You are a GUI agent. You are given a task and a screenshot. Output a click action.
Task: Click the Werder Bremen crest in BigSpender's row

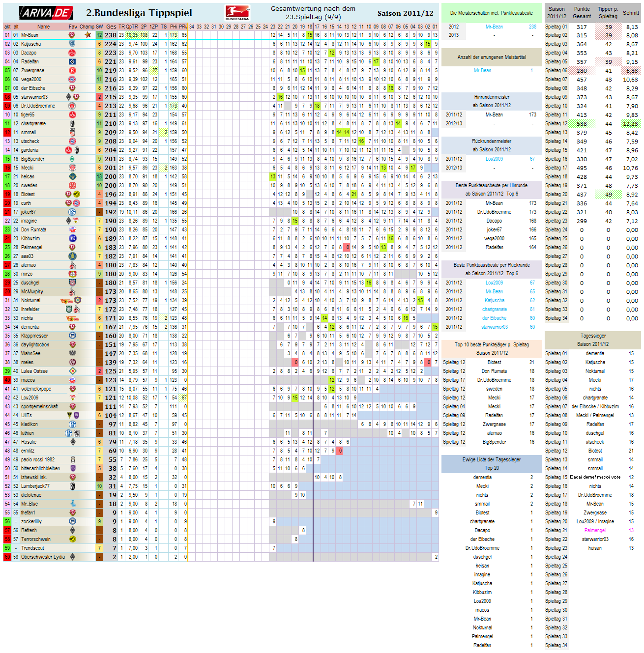point(72,159)
